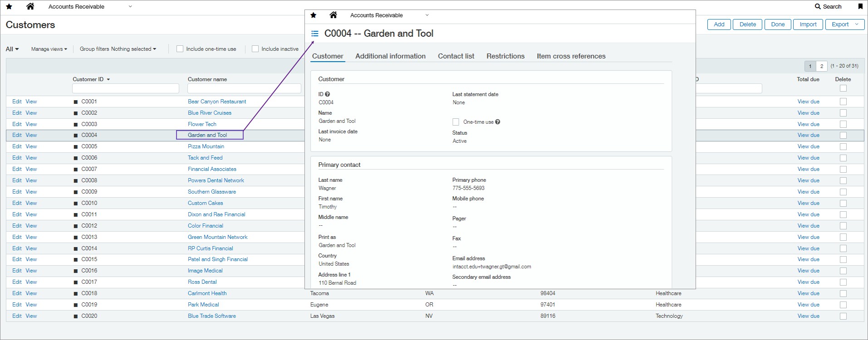Click the Customer ID filter input field
The width and height of the screenshot is (868, 340).
point(126,88)
